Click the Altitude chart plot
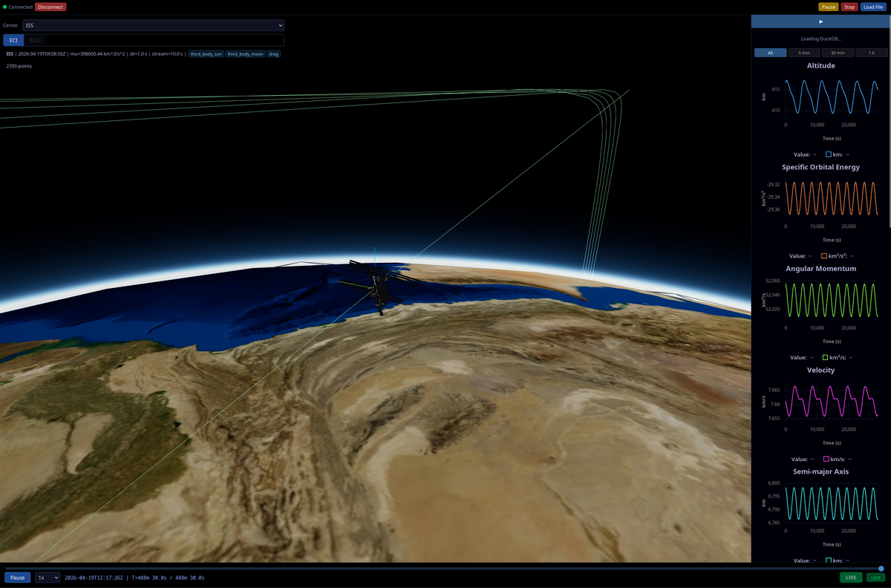 pyautogui.click(x=832, y=97)
